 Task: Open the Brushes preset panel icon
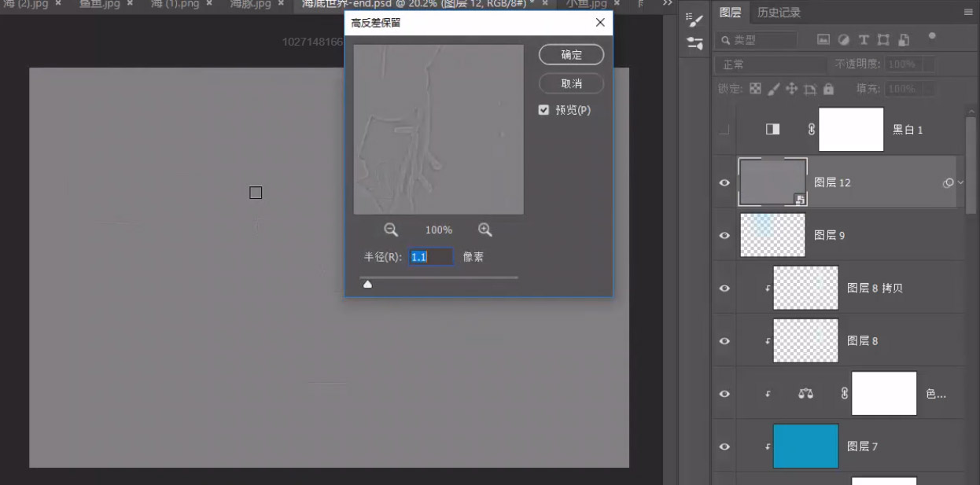[x=694, y=44]
